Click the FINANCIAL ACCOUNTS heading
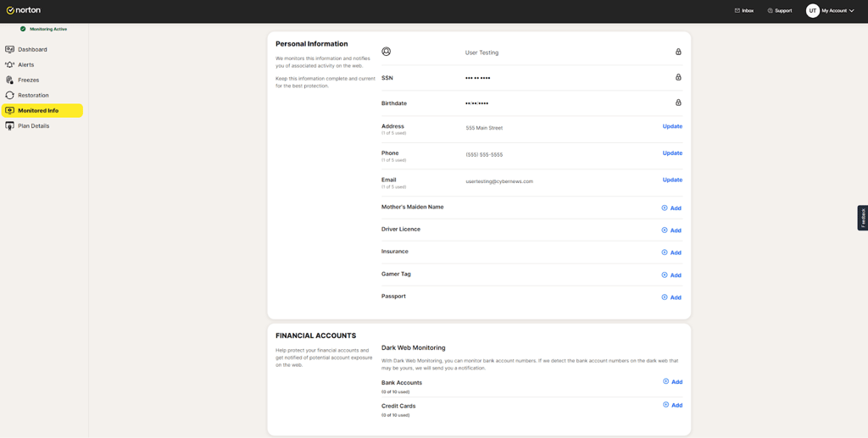868x438 pixels. [x=315, y=335]
